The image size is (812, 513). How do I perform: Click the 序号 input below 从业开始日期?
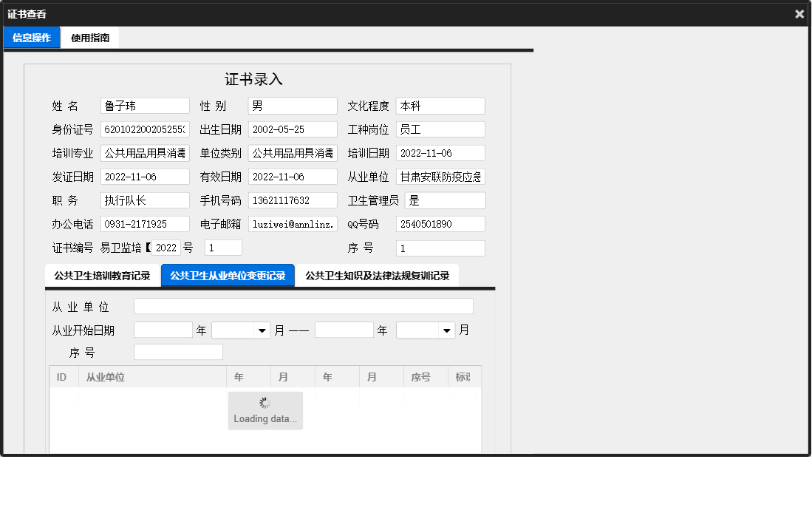pos(177,353)
